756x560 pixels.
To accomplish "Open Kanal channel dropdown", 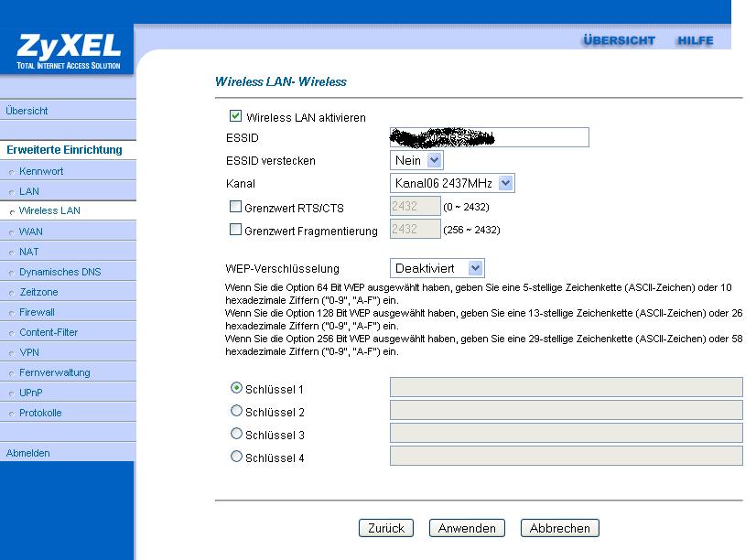I will (452, 183).
